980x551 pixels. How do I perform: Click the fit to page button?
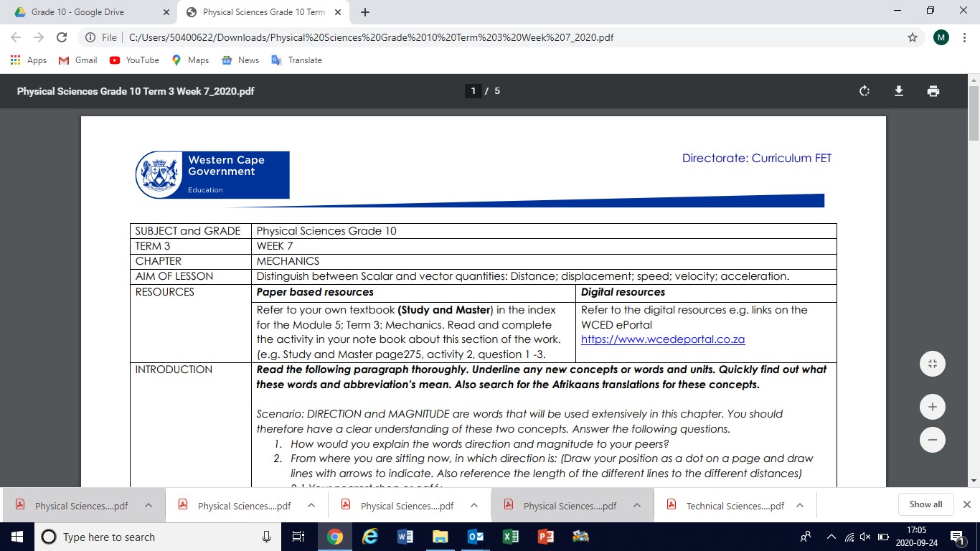[x=932, y=364]
